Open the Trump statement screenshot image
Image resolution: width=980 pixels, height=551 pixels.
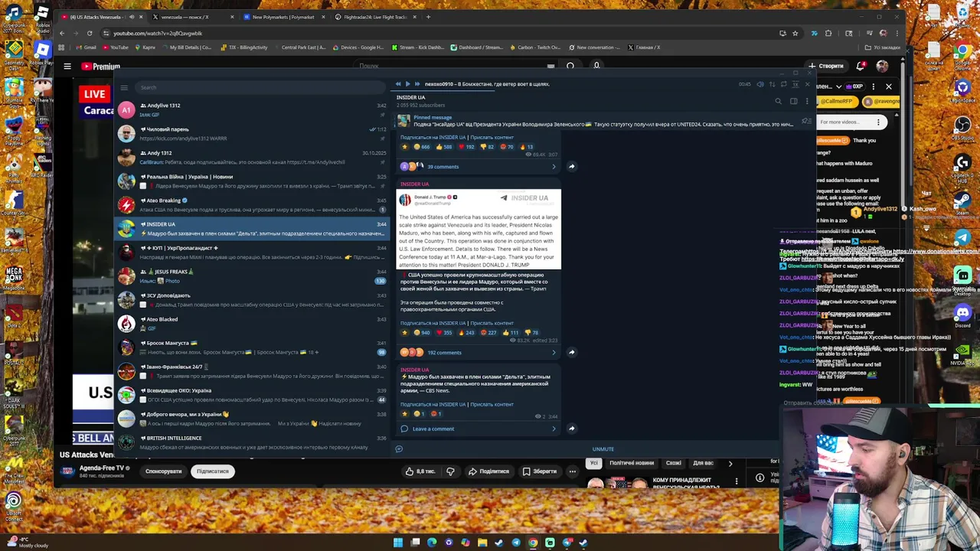coord(479,230)
